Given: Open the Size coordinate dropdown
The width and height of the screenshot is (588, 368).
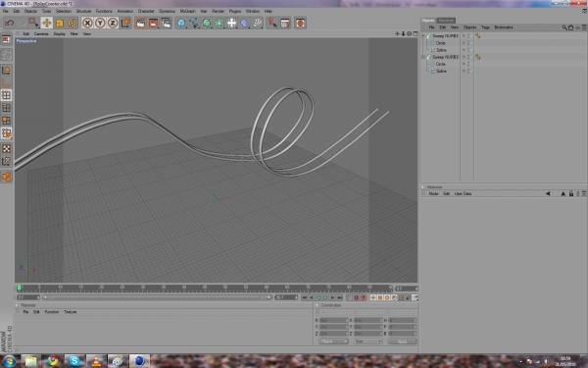Looking at the screenshot, I should pyautogui.click(x=367, y=342).
